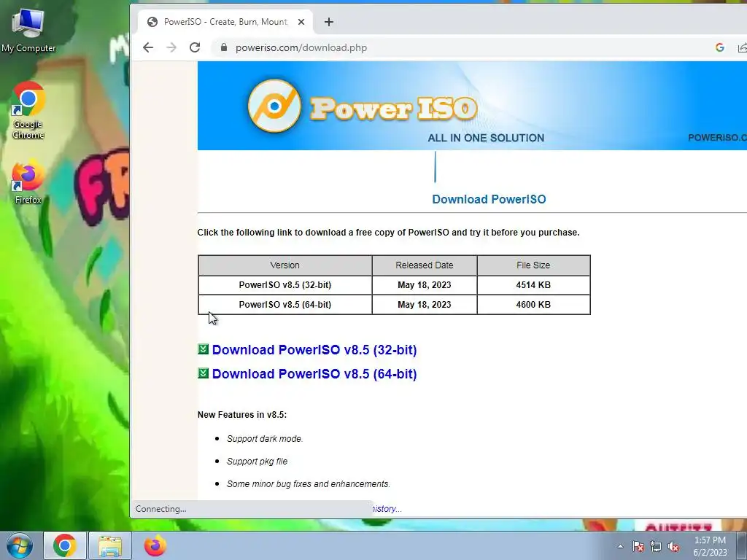The height and width of the screenshot is (560, 747).
Task: Open Firefox desktop shortcut
Action: pyautogui.click(x=28, y=182)
